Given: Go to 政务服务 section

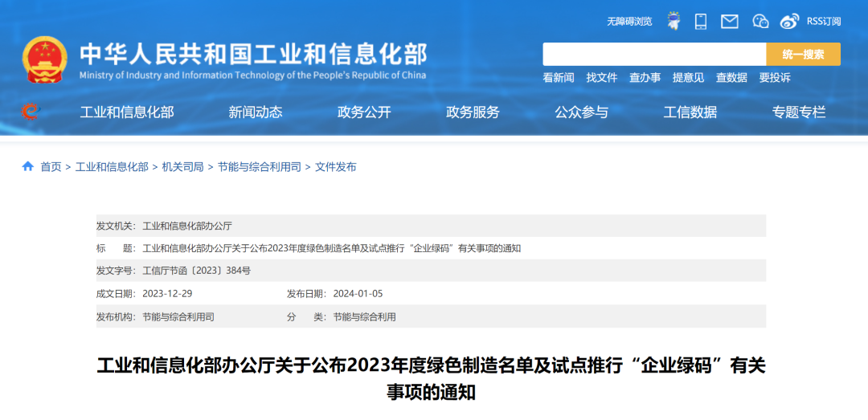Looking at the screenshot, I should pyautogui.click(x=473, y=112).
